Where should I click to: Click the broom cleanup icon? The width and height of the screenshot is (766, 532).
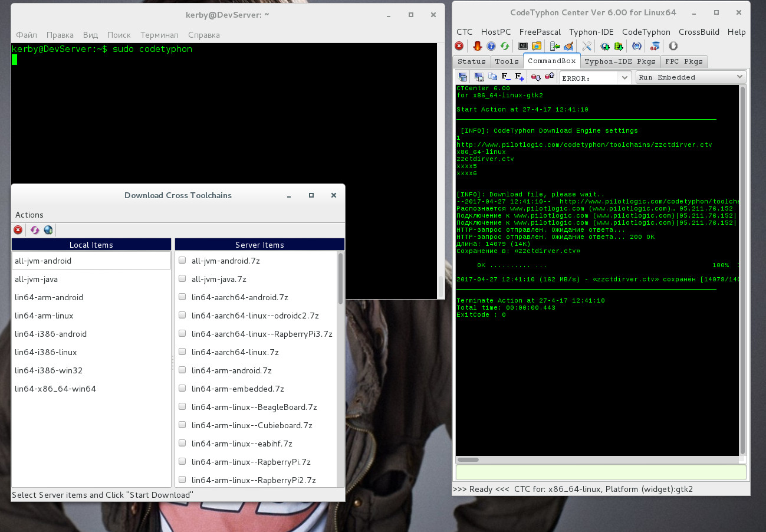[568, 46]
